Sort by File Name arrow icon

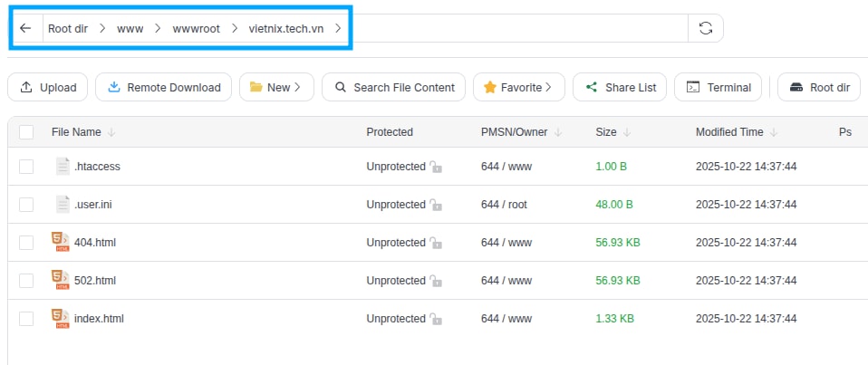click(111, 132)
